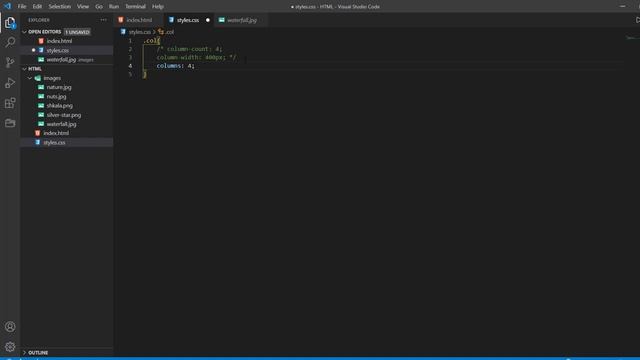Switch to the index.html editor tab
Screen dimensions: 640x360
tap(139, 20)
